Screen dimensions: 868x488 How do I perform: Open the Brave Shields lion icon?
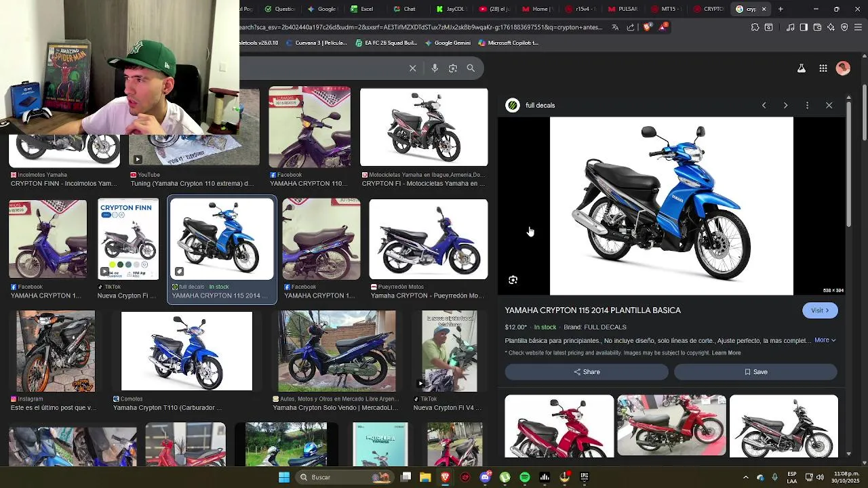[x=647, y=27]
